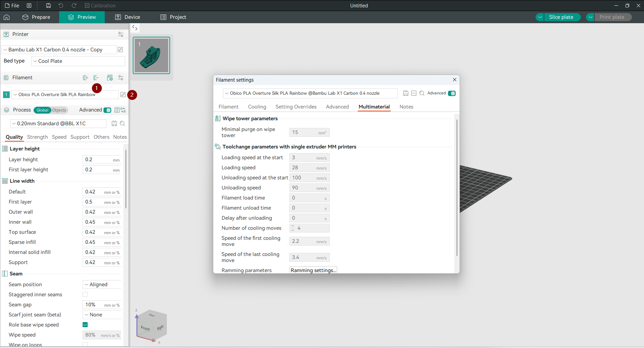Open Seam position Aligned dropdown
The height and width of the screenshot is (348, 644).
(x=102, y=285)
